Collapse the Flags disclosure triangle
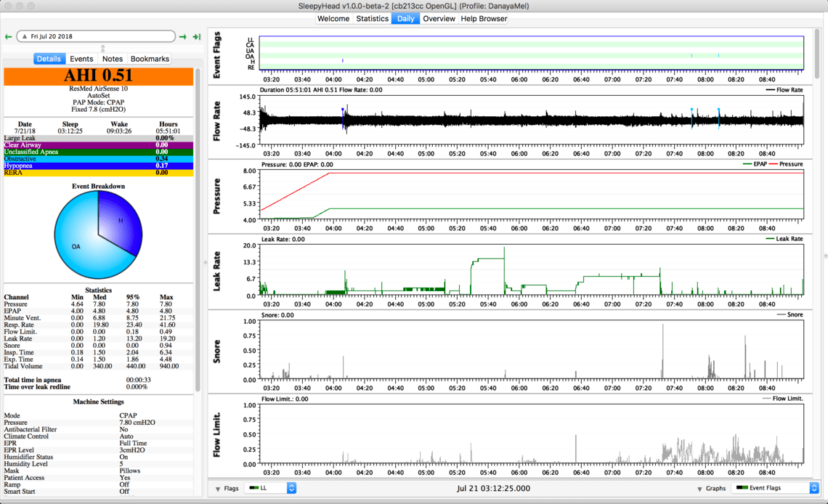The image size is (828, 504). tap(218, 489)
